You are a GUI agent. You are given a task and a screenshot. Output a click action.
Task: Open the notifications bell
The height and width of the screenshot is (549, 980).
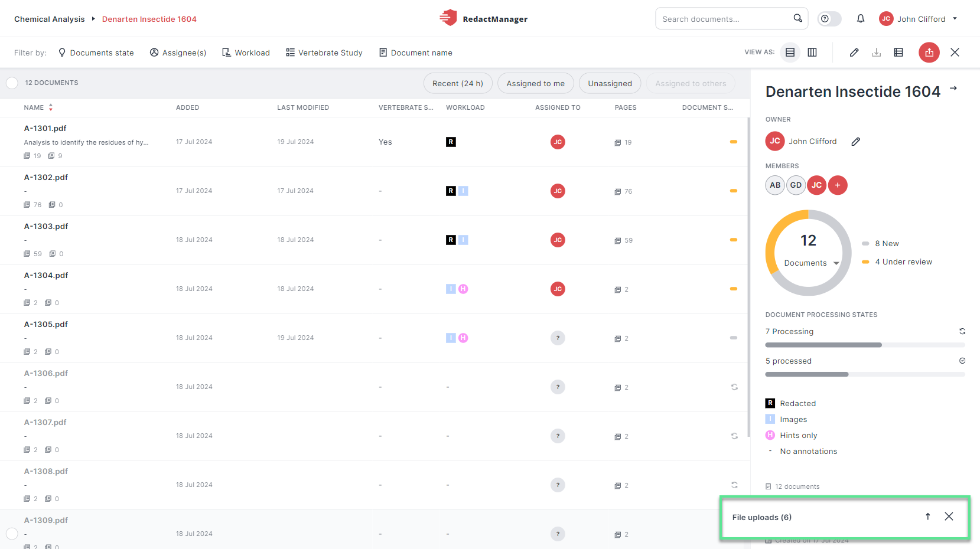tap(861, 19)
